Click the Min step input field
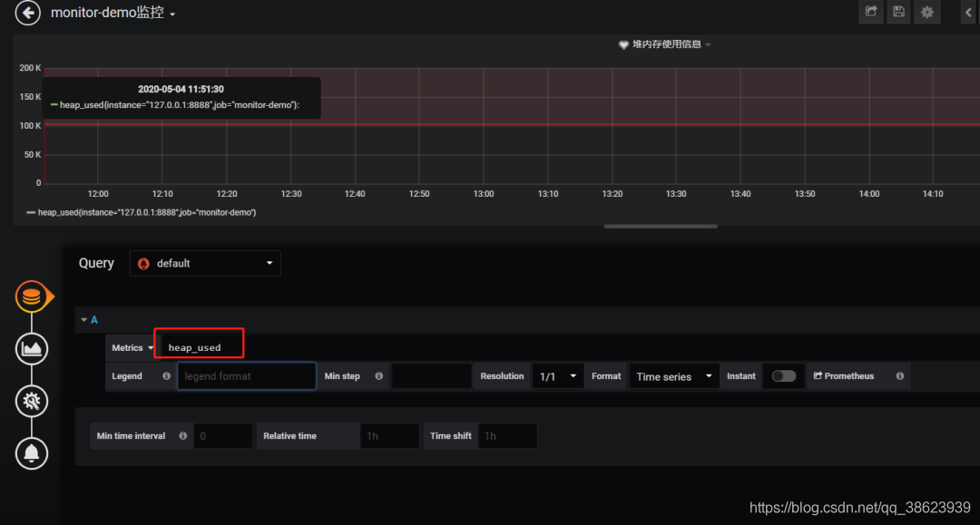This screenshot has width=980, height=525. [431, 375]
